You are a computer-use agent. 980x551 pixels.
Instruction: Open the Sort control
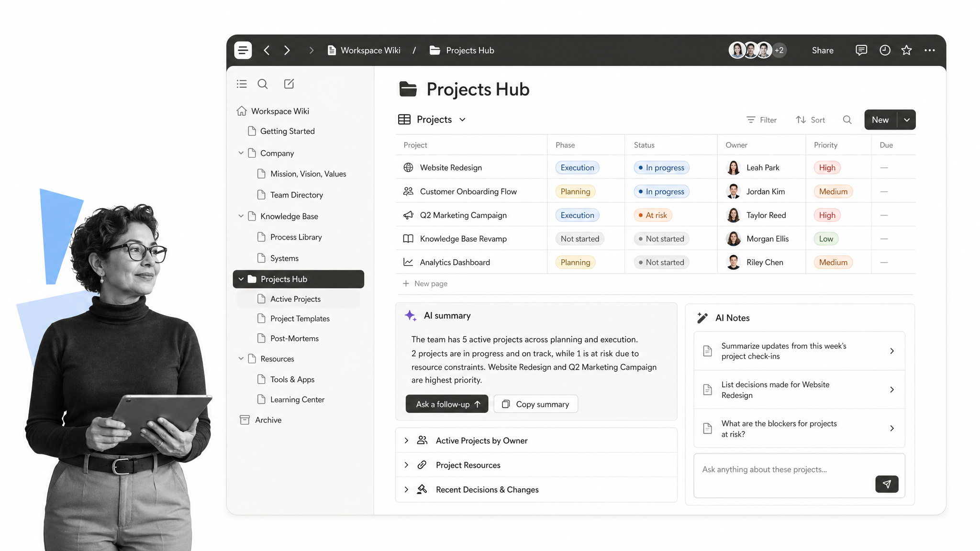click(x=811, y=120)
